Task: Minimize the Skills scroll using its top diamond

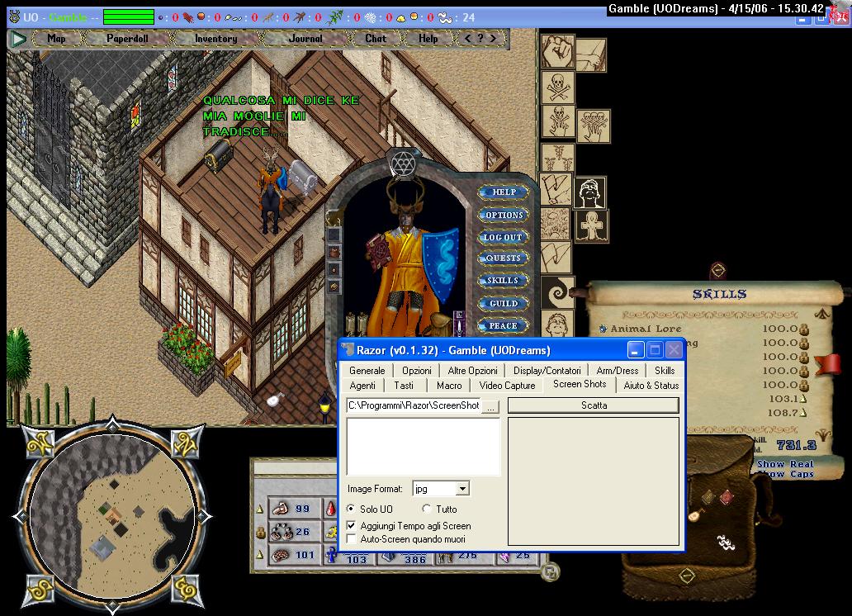Action: pos(717,270)
